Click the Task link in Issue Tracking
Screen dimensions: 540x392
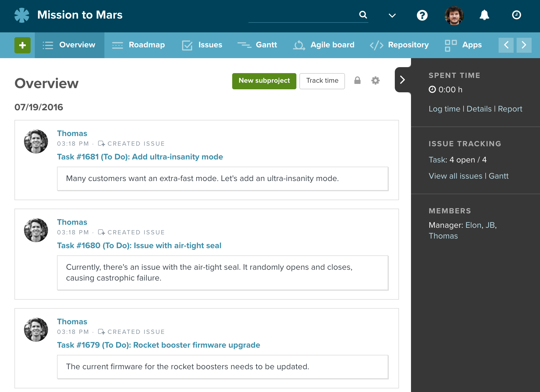coord(437,160)
